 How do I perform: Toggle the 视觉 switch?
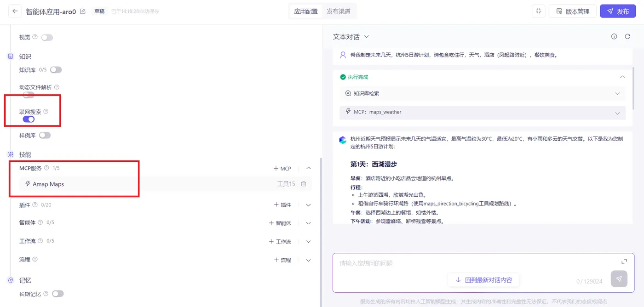click(47, 37)
